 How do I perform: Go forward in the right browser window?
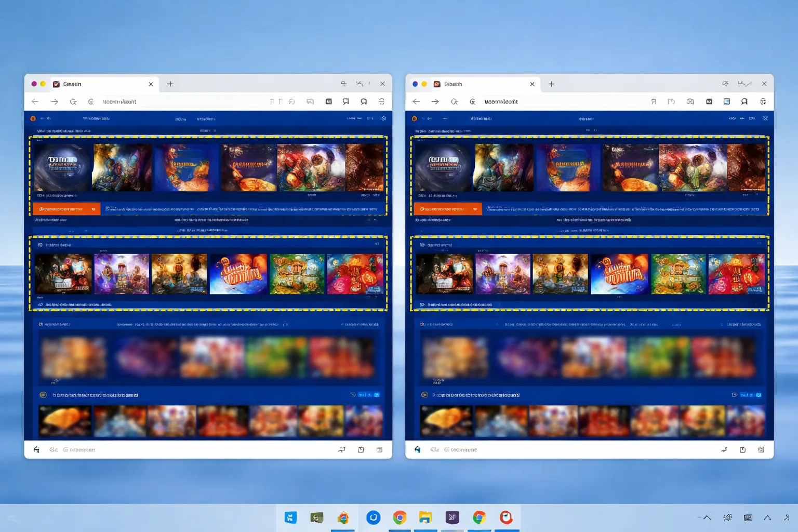tap(435, 102)
